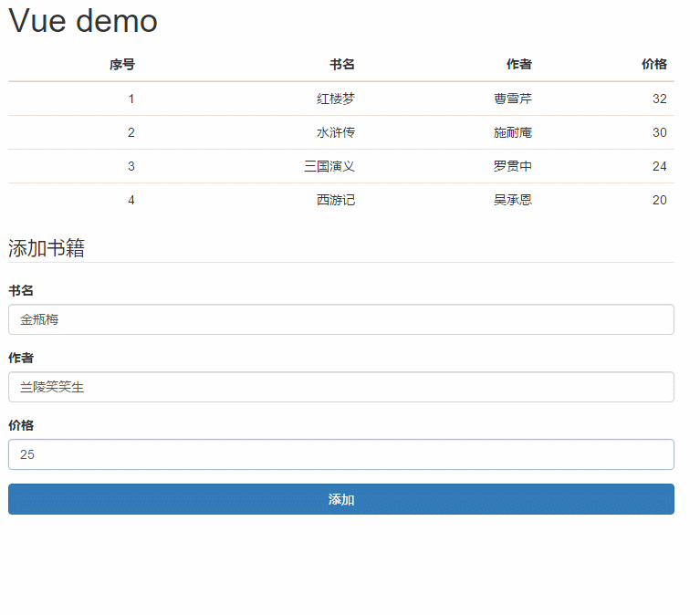Click row number 2 in 序号 column
Viewport: 700px width, 615px height.
(131, 132)
